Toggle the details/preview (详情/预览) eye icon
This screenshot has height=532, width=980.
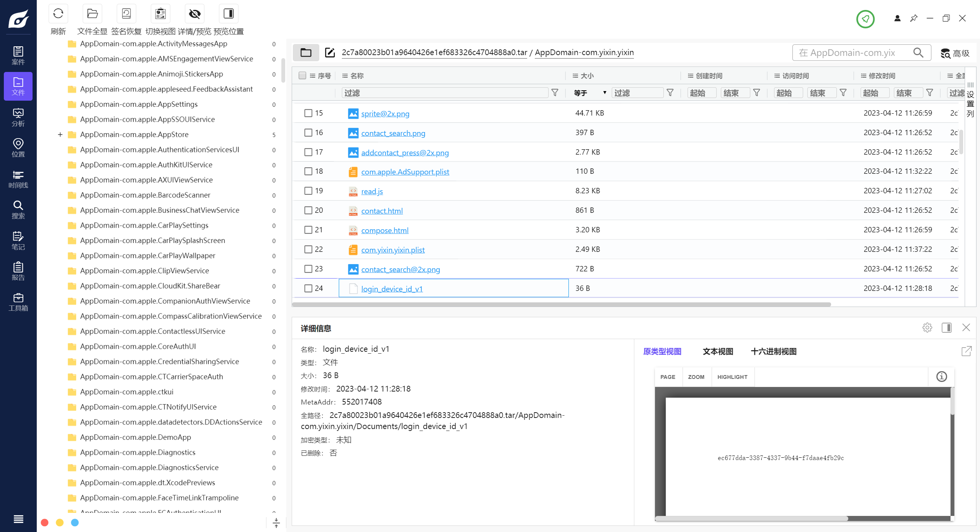click(x=194, y=14)
